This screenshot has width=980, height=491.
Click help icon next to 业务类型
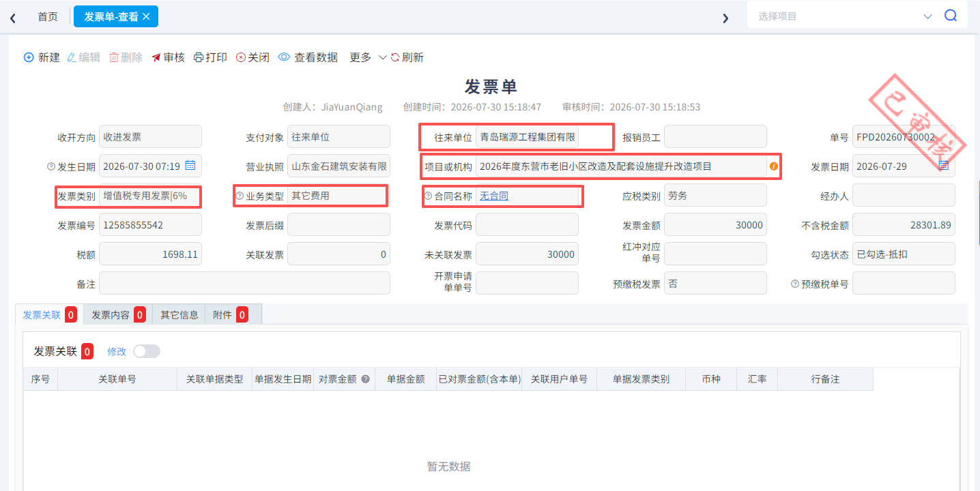point(240,196)
